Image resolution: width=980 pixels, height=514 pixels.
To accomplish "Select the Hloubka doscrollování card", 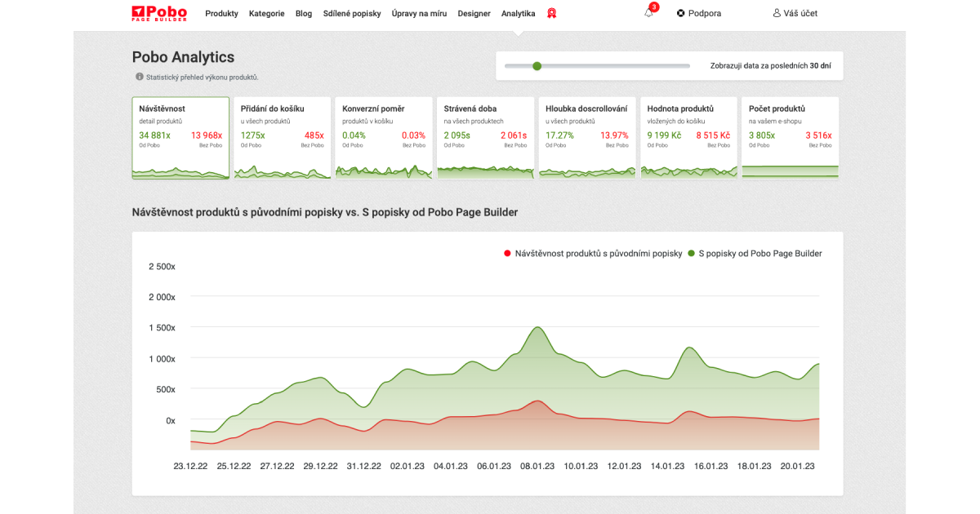I will [x=587, y=138].
